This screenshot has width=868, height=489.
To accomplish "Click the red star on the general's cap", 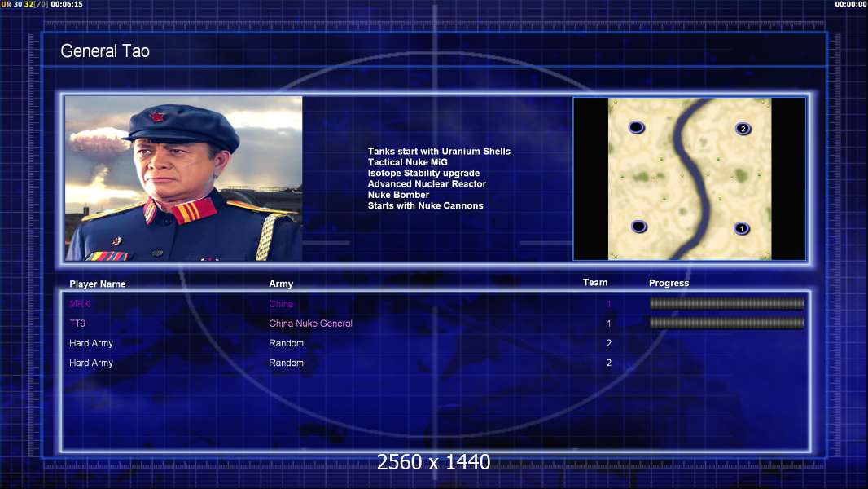I will pos(157,116).
